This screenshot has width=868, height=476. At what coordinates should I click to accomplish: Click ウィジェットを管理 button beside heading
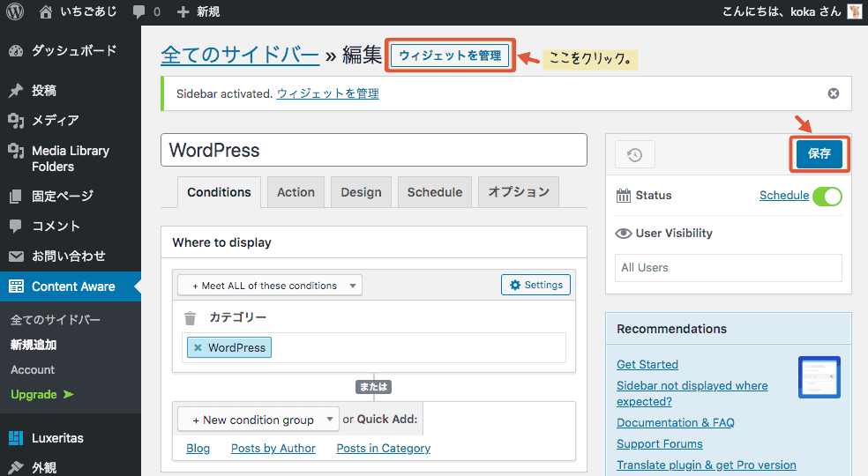pyautogui.click(x=450, y=56)
